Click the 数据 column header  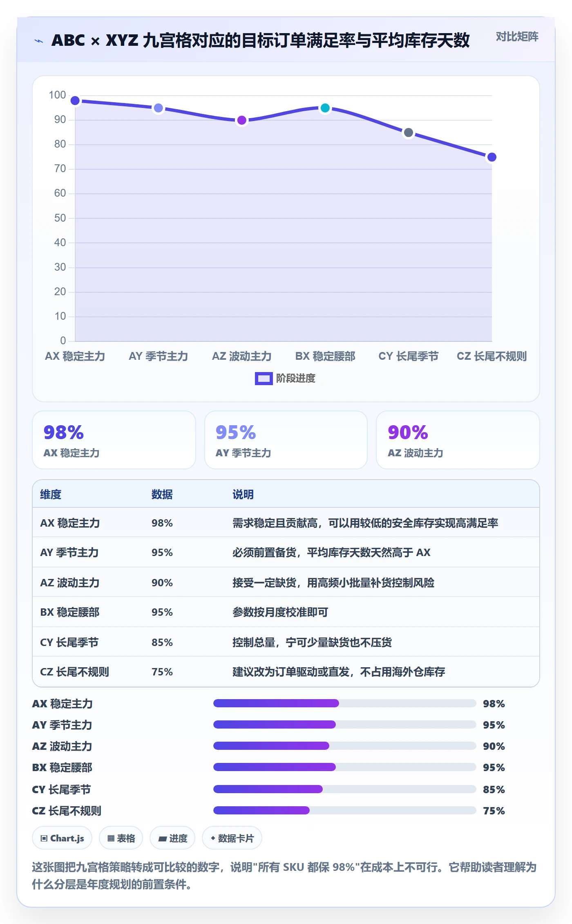click(162, 494)
